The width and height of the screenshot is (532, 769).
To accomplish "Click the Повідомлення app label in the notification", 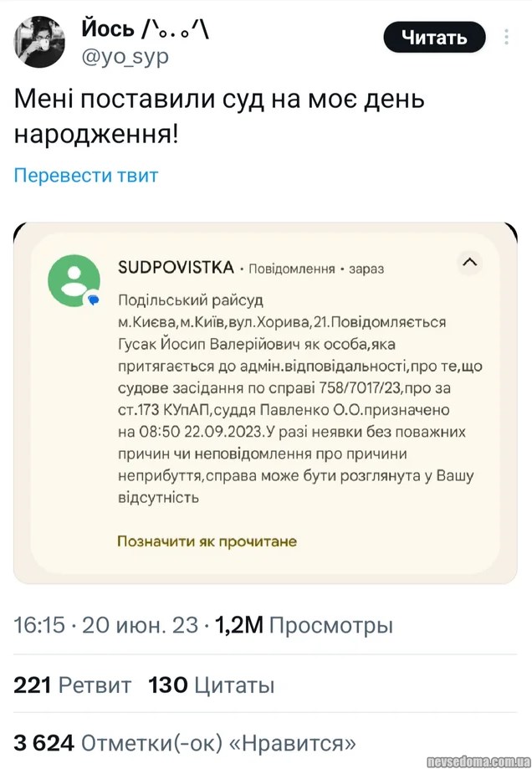I will pos(290,269).
